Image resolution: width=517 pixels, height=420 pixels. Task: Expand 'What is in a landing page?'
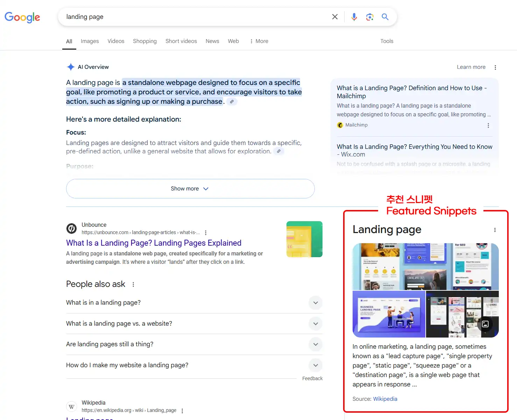click(315, 303)
